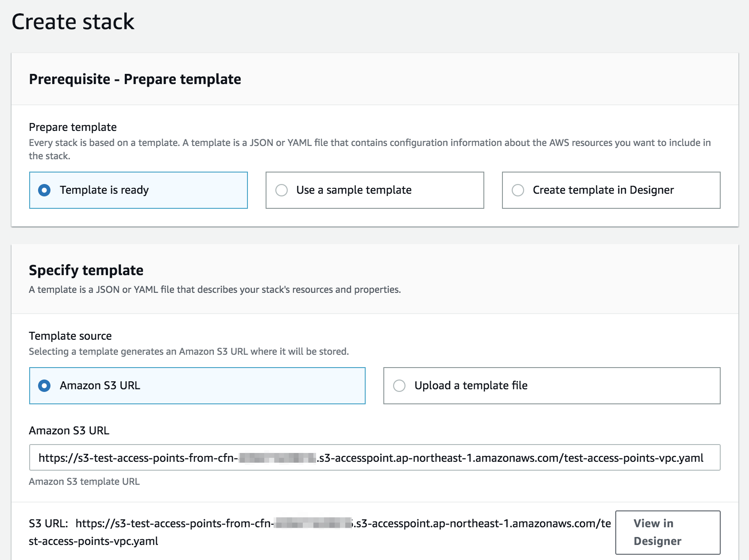Choose "Use a sample template" option
749x560 pixels.
(282, 190)
